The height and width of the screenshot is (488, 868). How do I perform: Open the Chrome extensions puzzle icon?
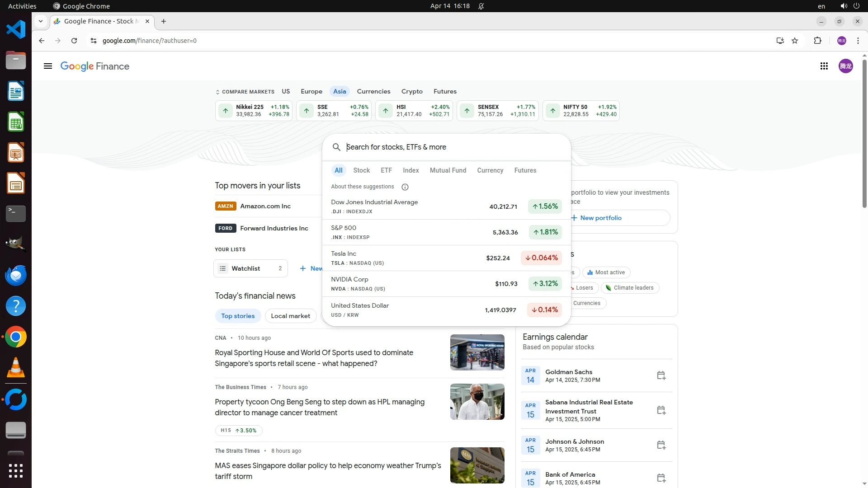817,41
